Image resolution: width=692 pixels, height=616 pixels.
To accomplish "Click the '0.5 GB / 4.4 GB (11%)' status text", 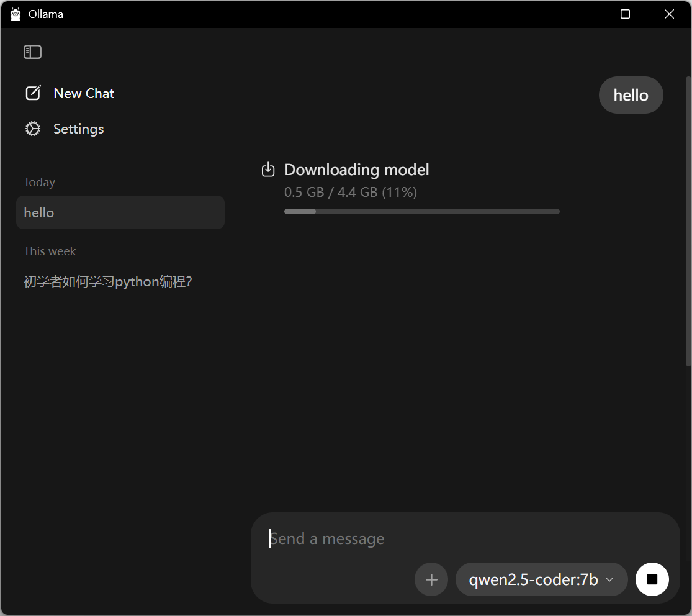I will [x=351, y=192].
